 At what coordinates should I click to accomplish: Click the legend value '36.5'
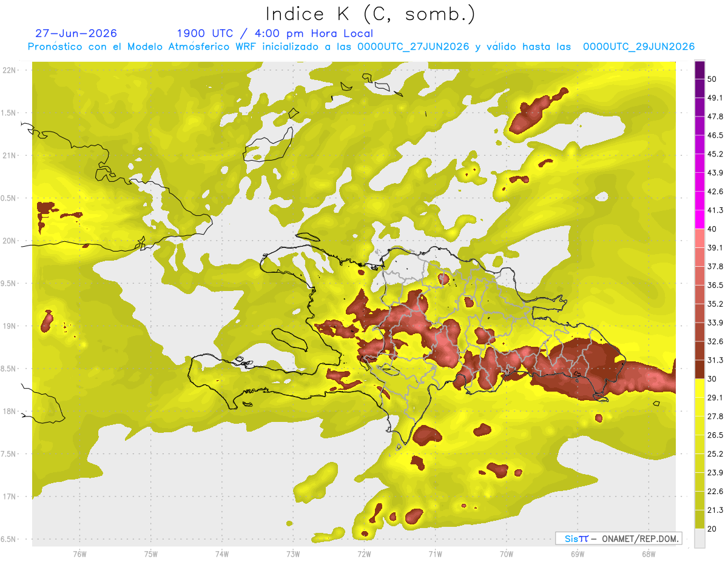coord(715,286)
